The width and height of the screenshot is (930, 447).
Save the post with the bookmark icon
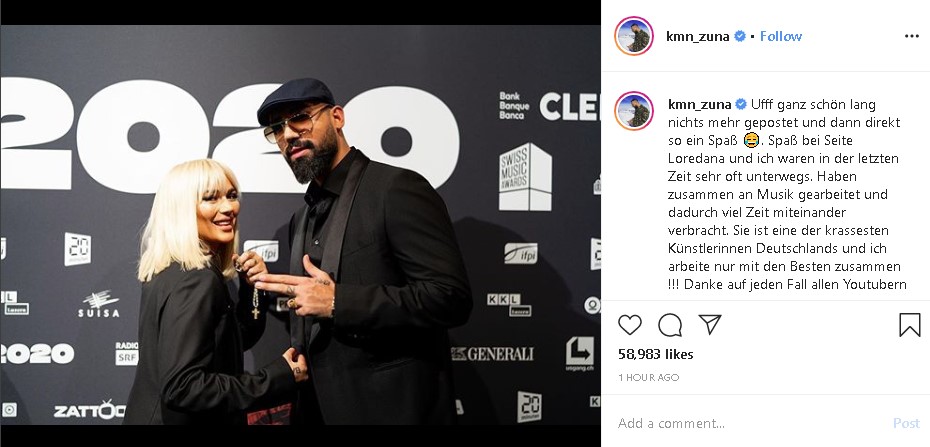pos(909,325)
